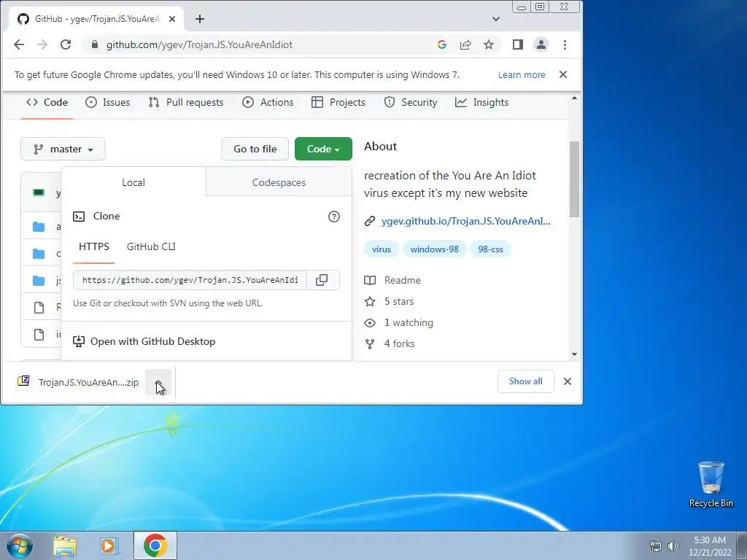Open the Recycle Bin desktop icon
Screen dimensions: 747x560
coord(711,484)
